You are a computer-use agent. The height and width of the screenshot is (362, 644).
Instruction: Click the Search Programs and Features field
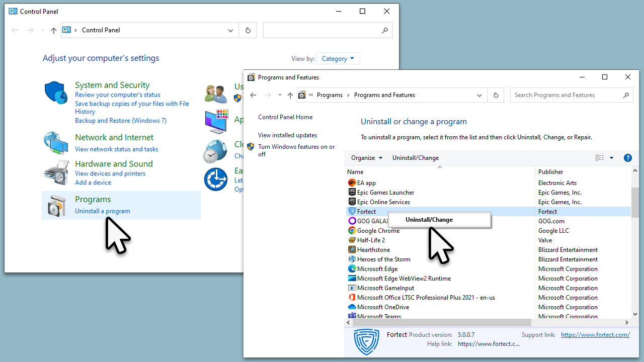coord(572,95)
